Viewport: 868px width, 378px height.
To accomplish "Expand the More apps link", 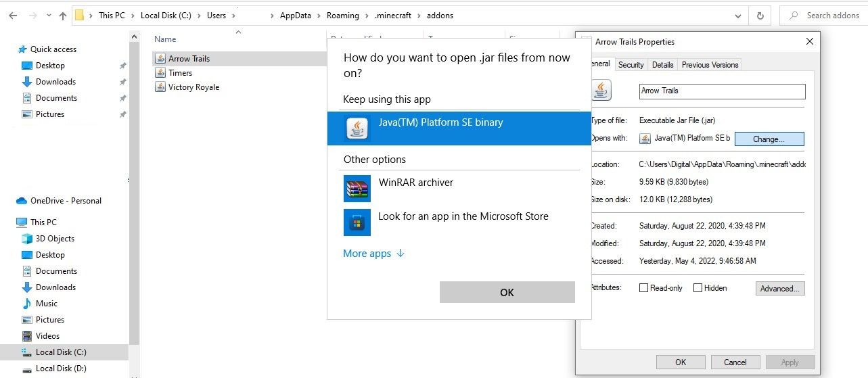I will pos(373,254).
